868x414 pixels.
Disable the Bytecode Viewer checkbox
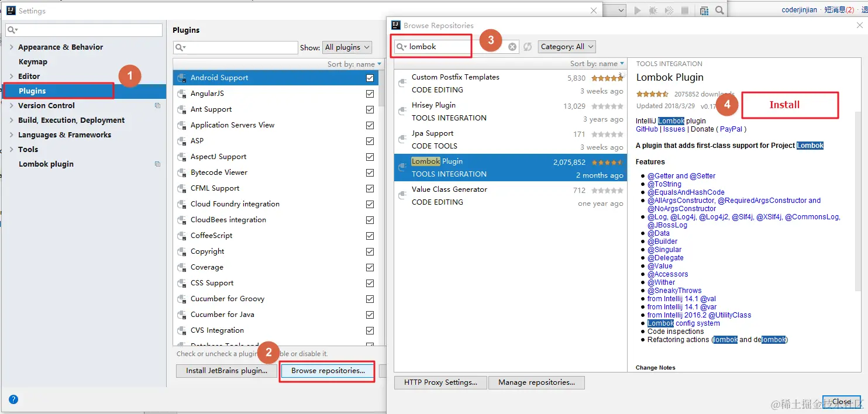(370, 172)
